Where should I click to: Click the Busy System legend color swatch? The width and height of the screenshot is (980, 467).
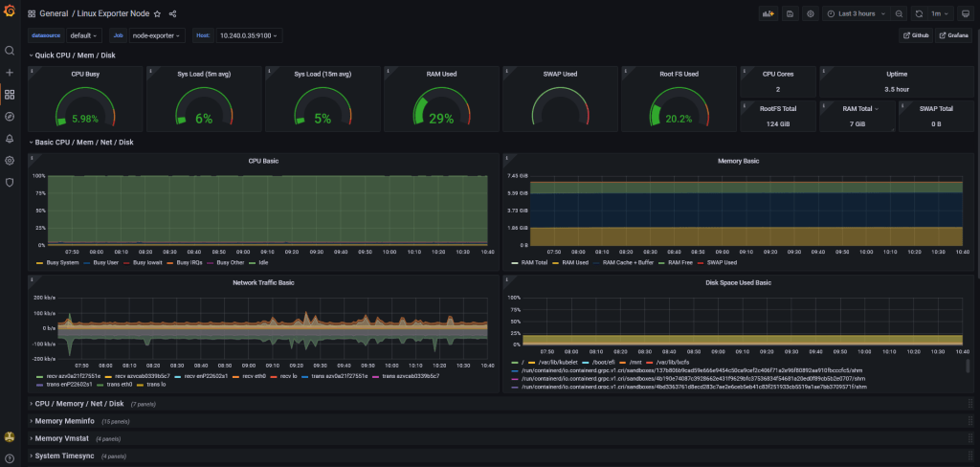tap(39, 262)
